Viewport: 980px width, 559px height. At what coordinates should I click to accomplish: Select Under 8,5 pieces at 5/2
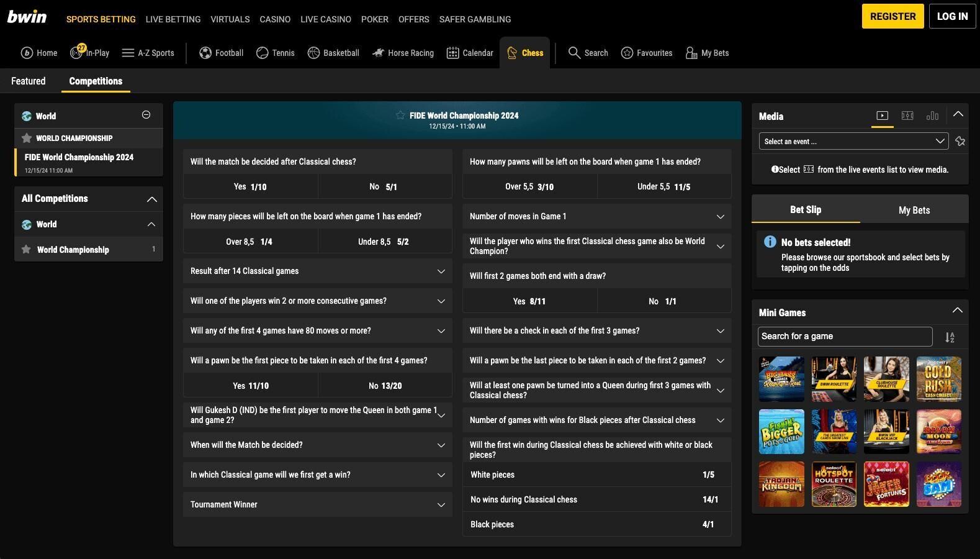pos(385,242)
